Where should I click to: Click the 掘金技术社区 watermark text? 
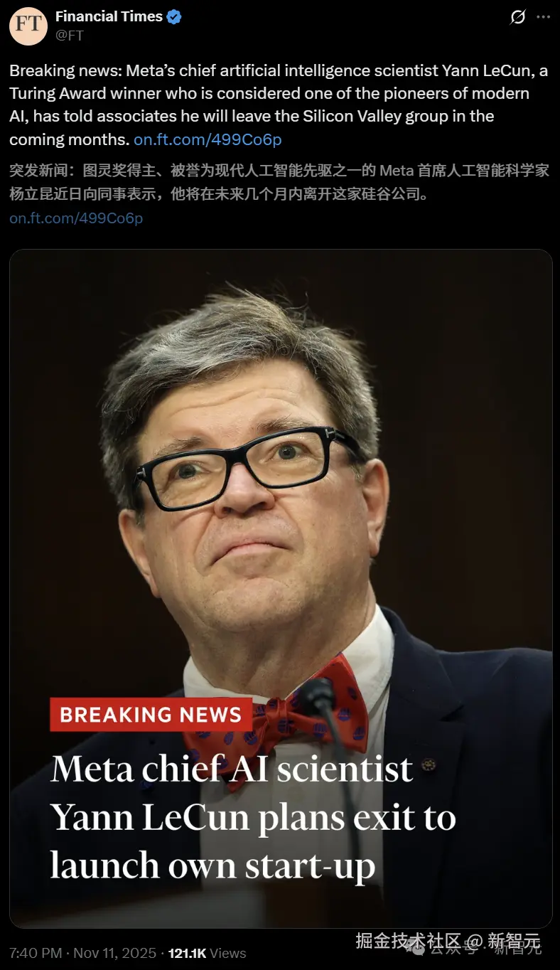click(x=409, y=941)
